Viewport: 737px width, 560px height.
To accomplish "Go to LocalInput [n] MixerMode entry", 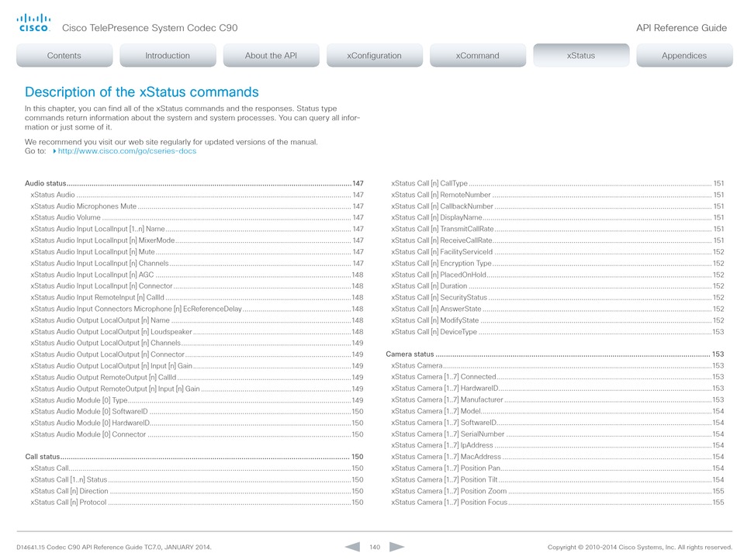I will coord(197,240).
